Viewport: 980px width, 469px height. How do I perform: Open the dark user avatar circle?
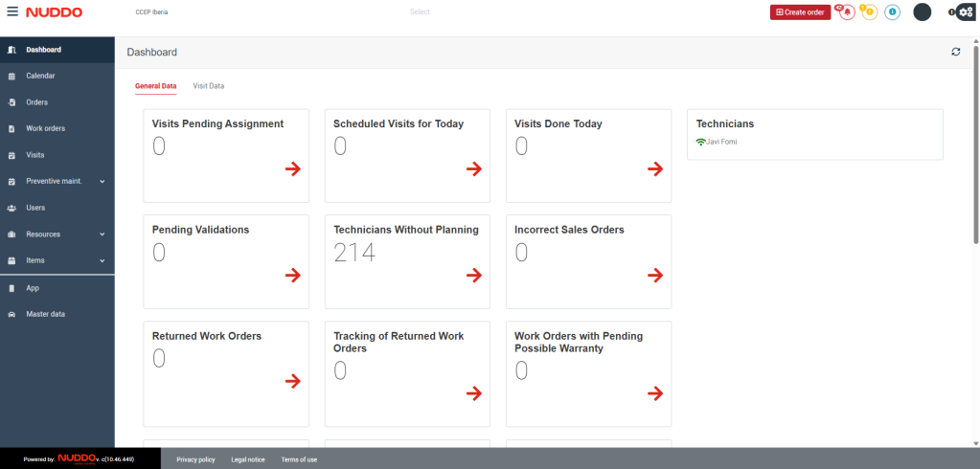point(922,12)
